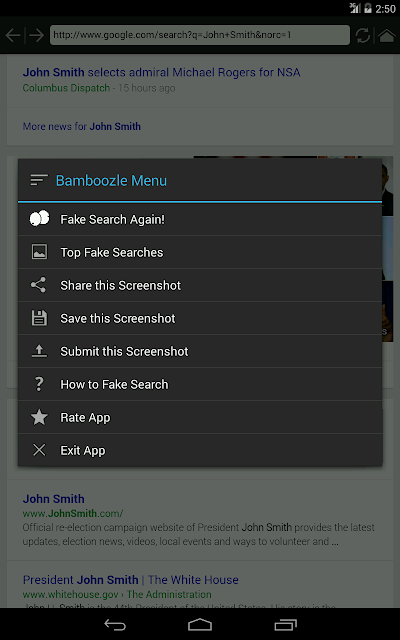This screenshot has width=400, height=640.
Task: Click the share icon in Bamboozle Menu
Action: pyautogui.click(x=39, y=285)
